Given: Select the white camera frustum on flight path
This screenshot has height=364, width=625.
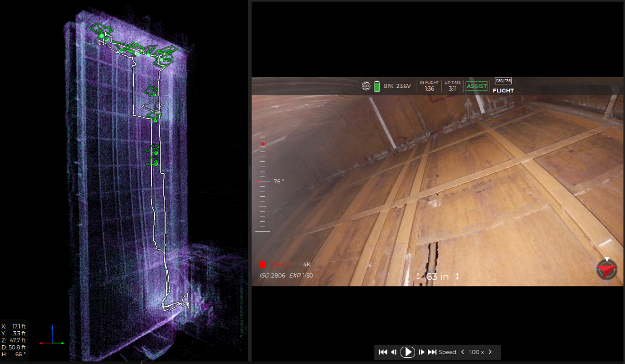Looking at the screenshot, I should (152, 106).
